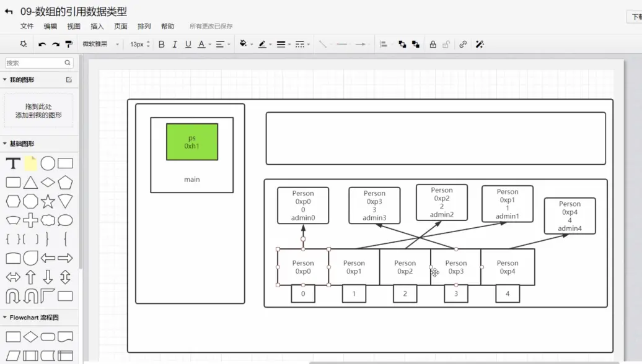The image size is (642, 364).
Task: Click the 下载 button at top right
Action: point(635,17)
